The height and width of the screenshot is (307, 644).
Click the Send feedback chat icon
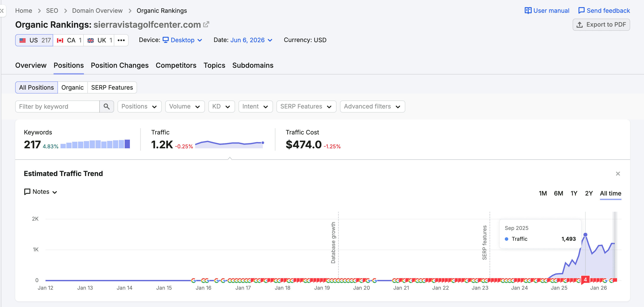point(582,10)
